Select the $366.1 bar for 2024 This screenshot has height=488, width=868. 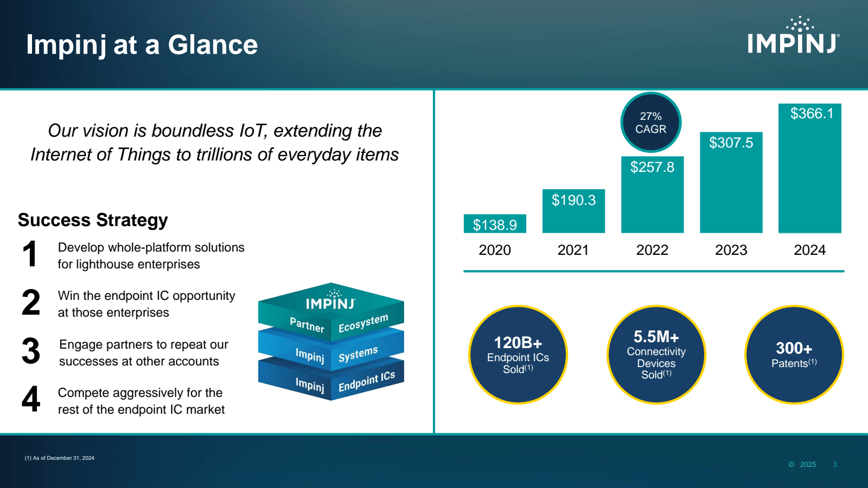(x=810, y=168)
